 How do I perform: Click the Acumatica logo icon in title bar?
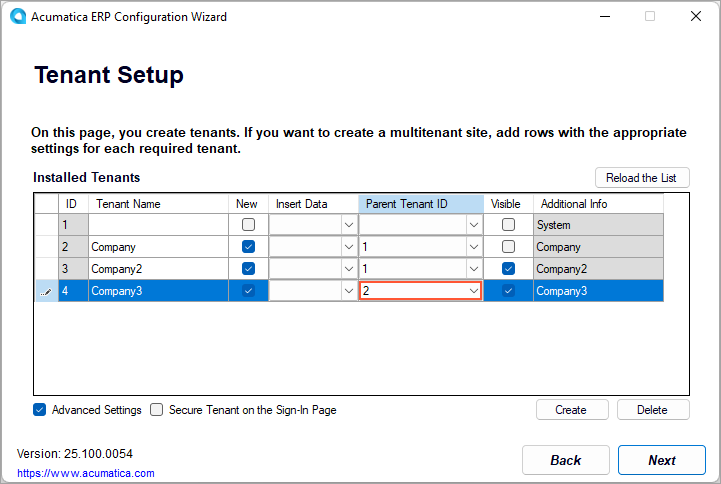click(18, 16)
